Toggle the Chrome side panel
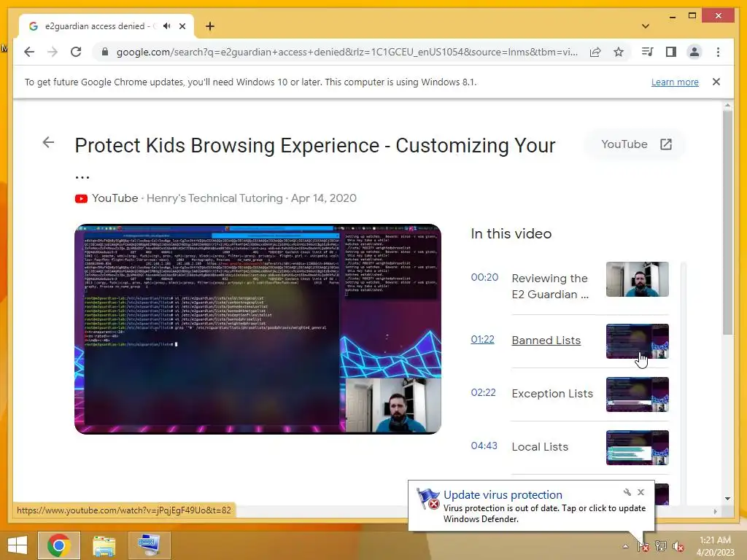This screenshot has height=560, width=747. [671, 52]
